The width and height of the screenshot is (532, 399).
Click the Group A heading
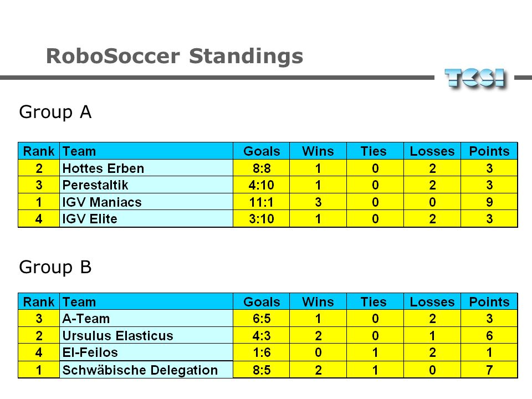(x=55, y=112)
